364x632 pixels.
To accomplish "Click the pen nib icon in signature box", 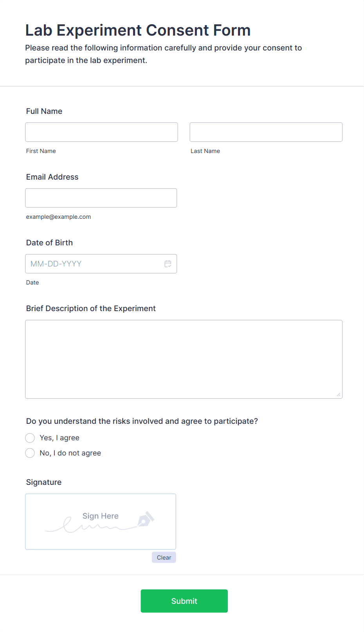I will pos(145,519).
